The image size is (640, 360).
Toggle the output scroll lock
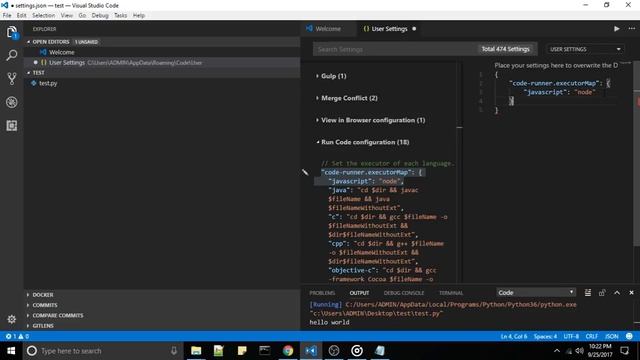click(602, 293)
